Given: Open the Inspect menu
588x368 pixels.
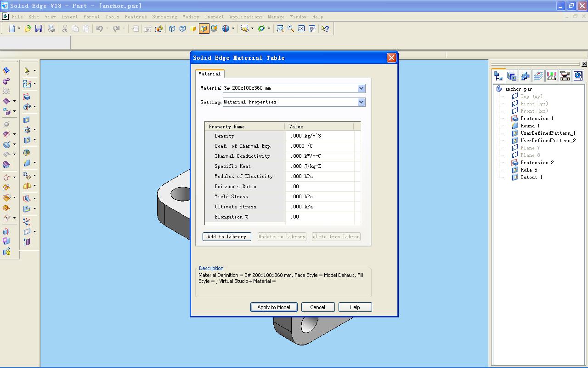Looking at the screenshot, I should tap(215, 17).
